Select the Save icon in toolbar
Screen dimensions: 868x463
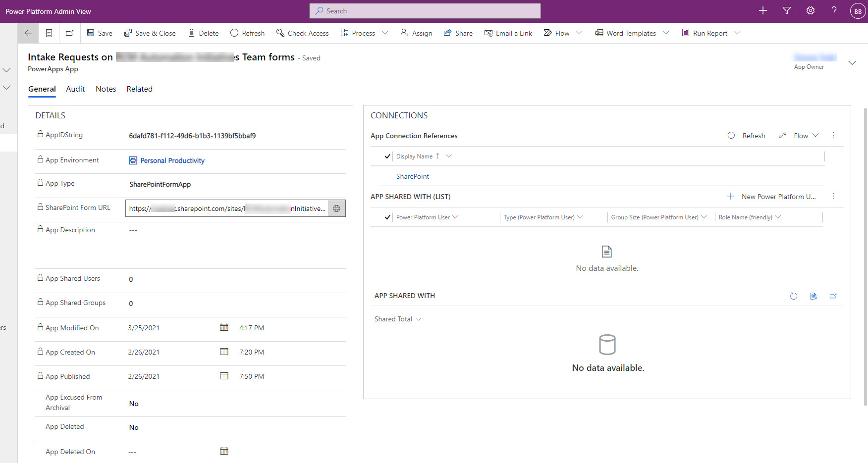click(92, 33)
